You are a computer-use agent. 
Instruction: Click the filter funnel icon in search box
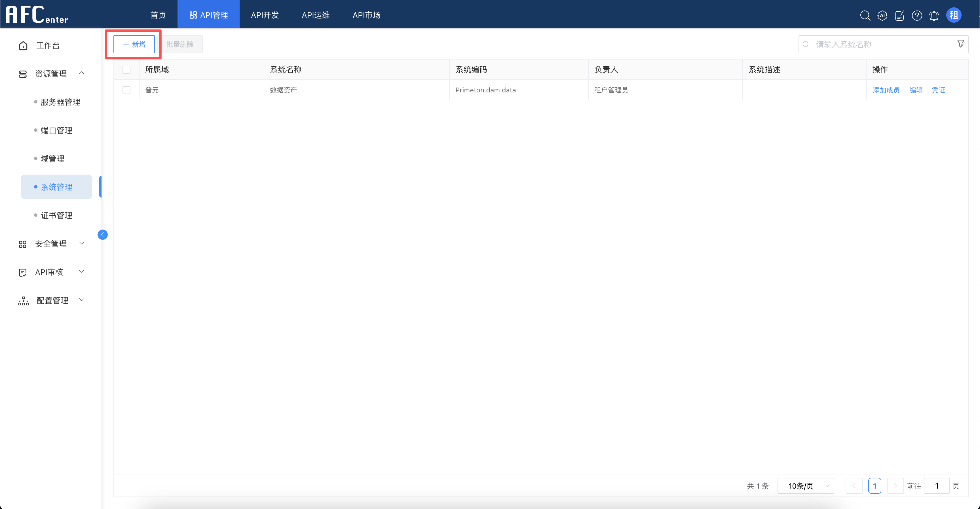pos(961,44)
